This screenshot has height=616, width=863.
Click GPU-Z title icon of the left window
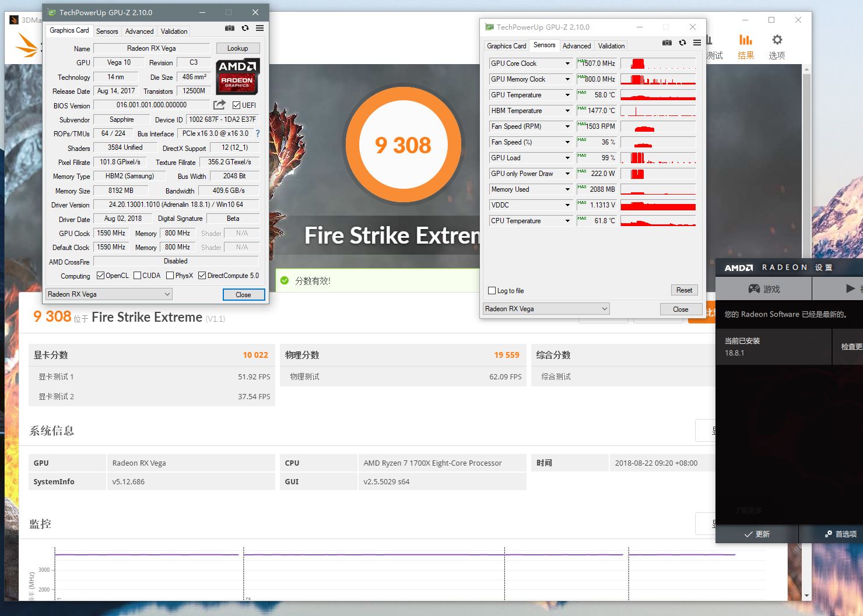coord(52,12)
